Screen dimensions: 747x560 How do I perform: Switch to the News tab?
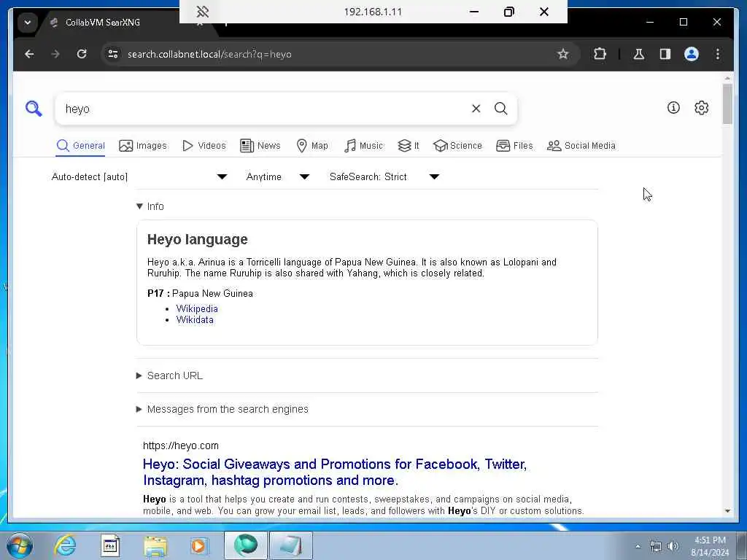point(260,146)
